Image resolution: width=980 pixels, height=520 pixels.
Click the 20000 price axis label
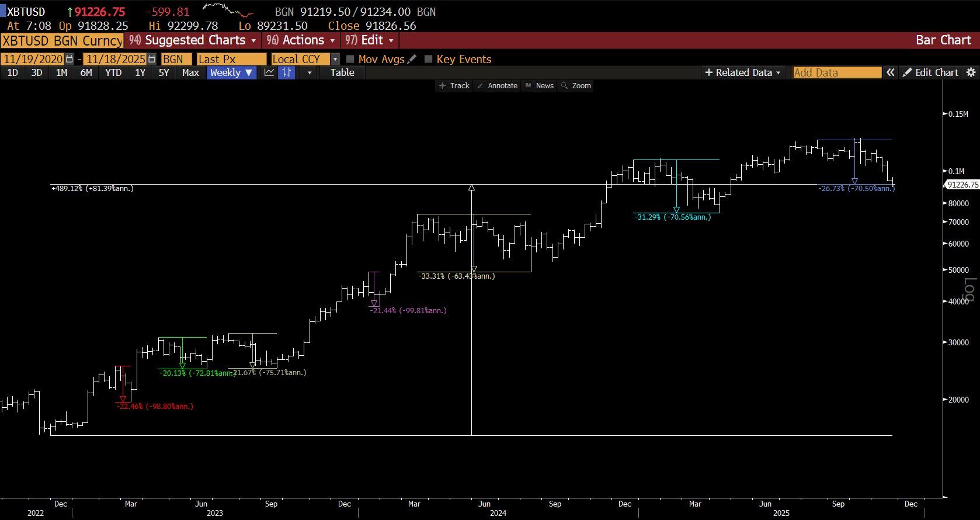pyautogui.click(x=958, y=400)
